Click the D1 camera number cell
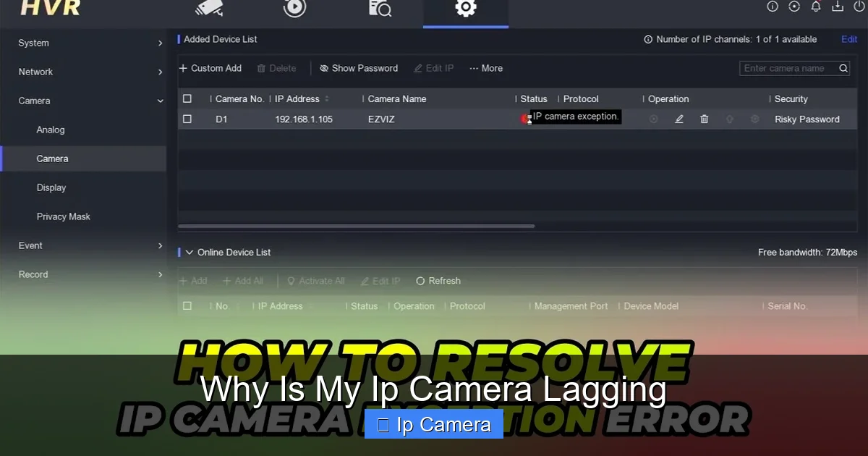Viewport: 868px width, 456px height. [221, 119]
